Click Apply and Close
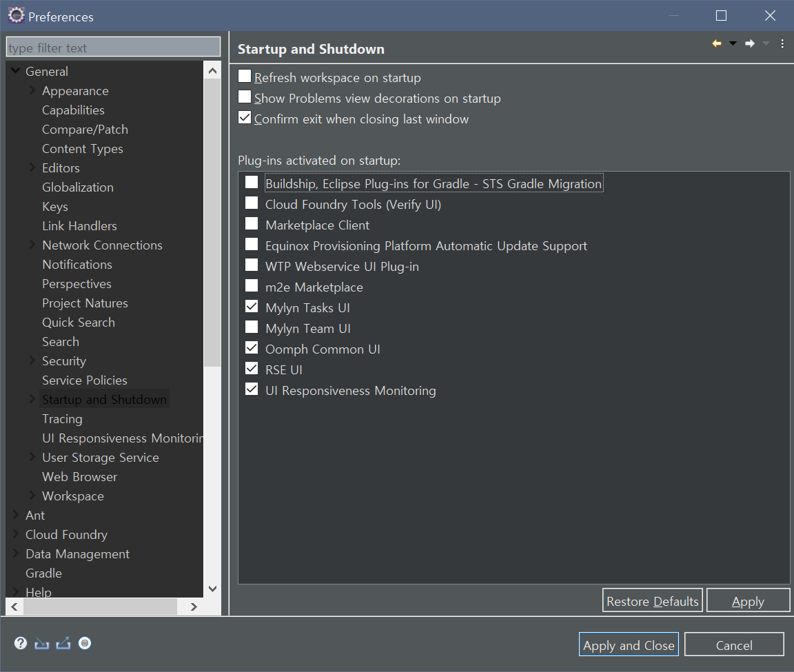 (x=629, y=644)
